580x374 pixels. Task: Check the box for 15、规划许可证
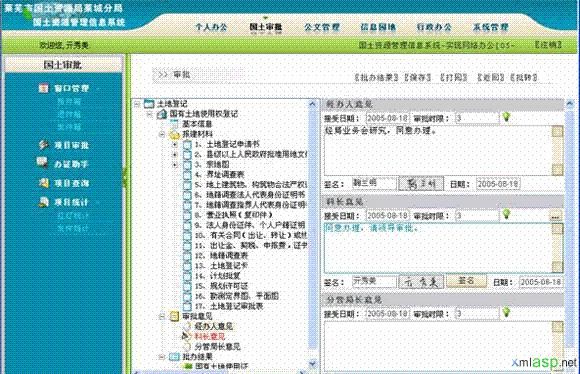click(x=188, y=286)
